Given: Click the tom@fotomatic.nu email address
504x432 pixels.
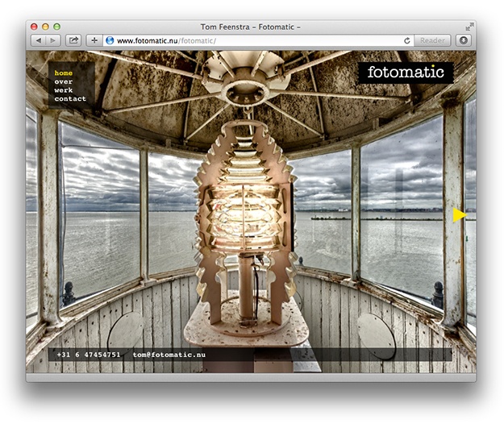Looking at the screenshot, I should (x=169, y=355).
